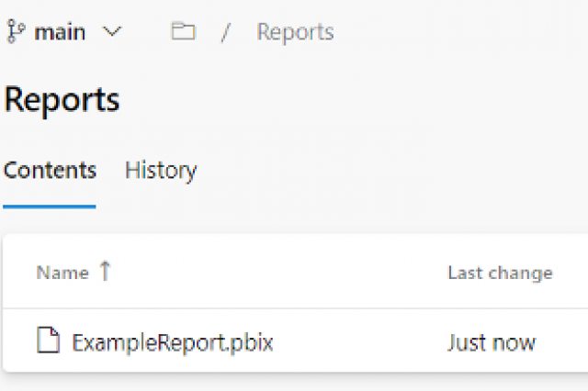588x391 pixels.
Task: Click the git branch icon beside main
Action: (16, 32)
